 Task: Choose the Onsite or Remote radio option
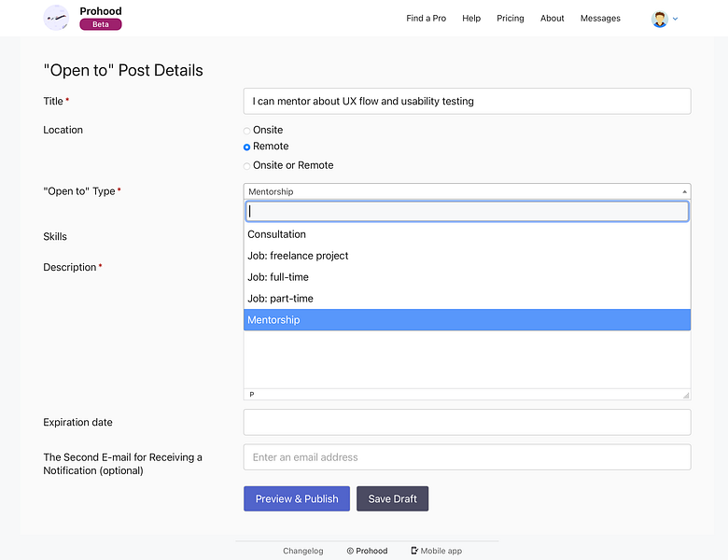[x=246, y=166]
